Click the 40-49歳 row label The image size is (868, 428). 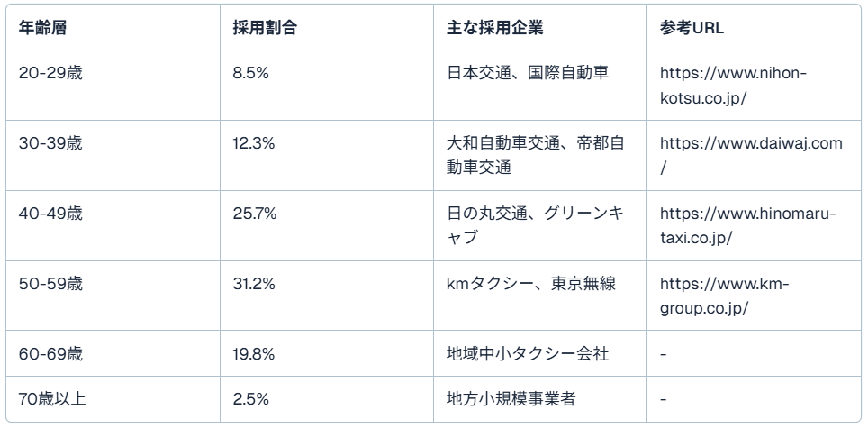(x=50, y=214)
